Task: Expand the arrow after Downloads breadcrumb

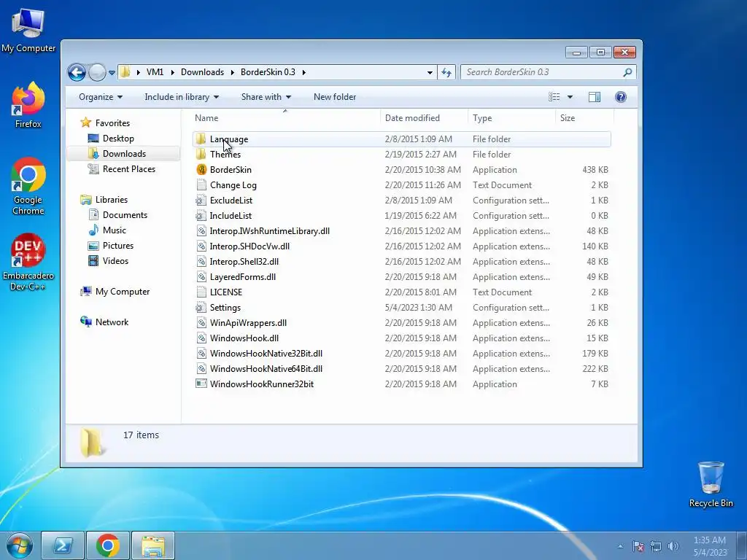Action: tap(233, 72)
